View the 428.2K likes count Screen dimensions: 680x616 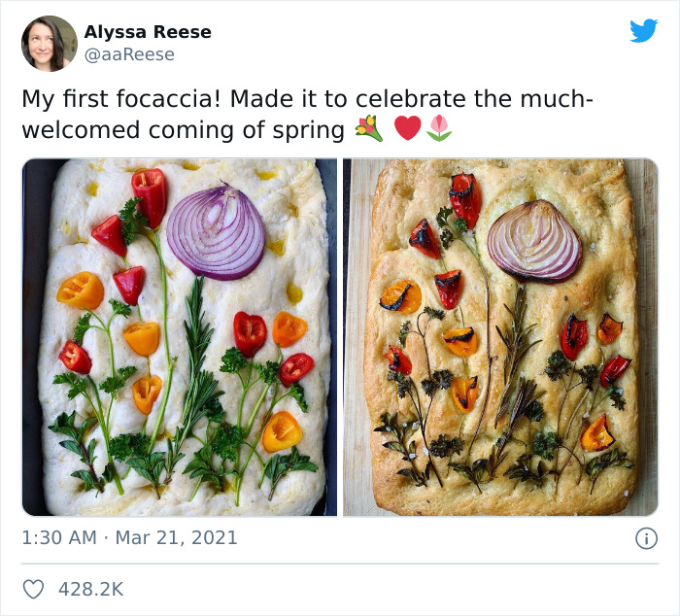click(x=91, y=589)
